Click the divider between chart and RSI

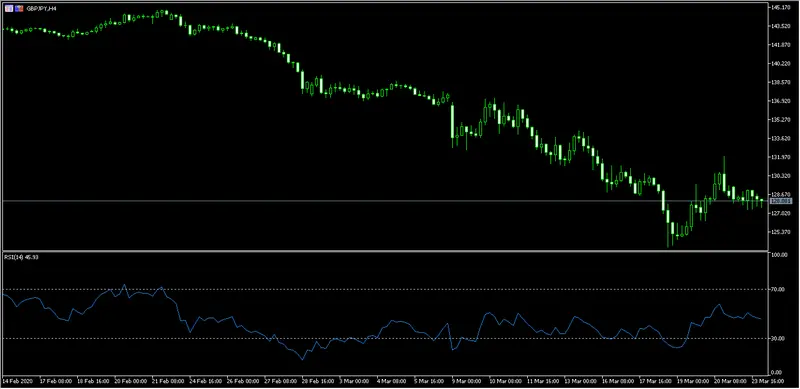click(384, 251)
